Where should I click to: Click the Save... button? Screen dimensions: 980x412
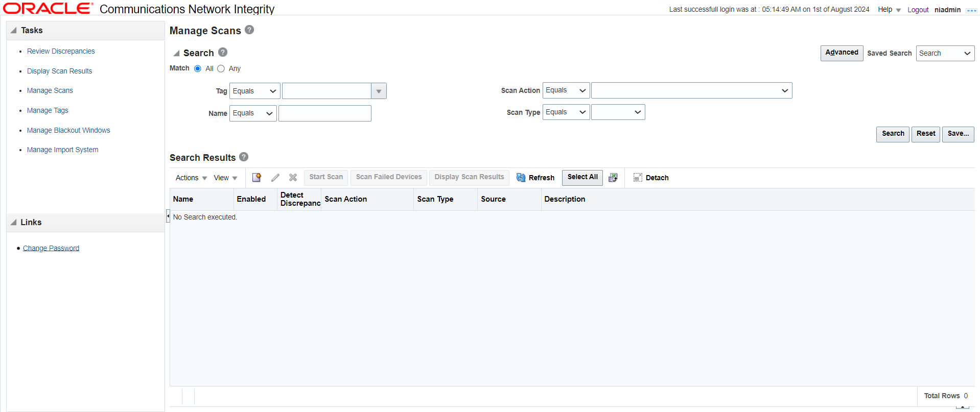coord(958,134)
